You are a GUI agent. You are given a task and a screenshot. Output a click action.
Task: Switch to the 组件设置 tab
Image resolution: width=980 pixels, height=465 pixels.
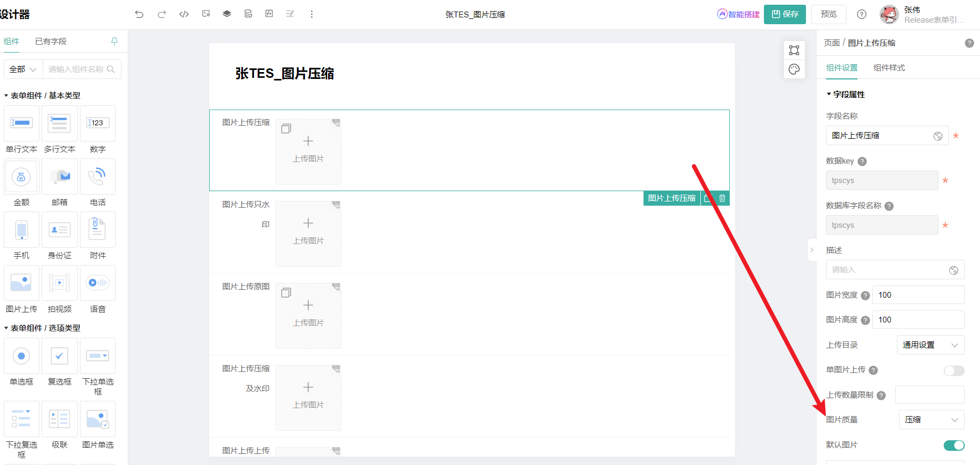842,67
